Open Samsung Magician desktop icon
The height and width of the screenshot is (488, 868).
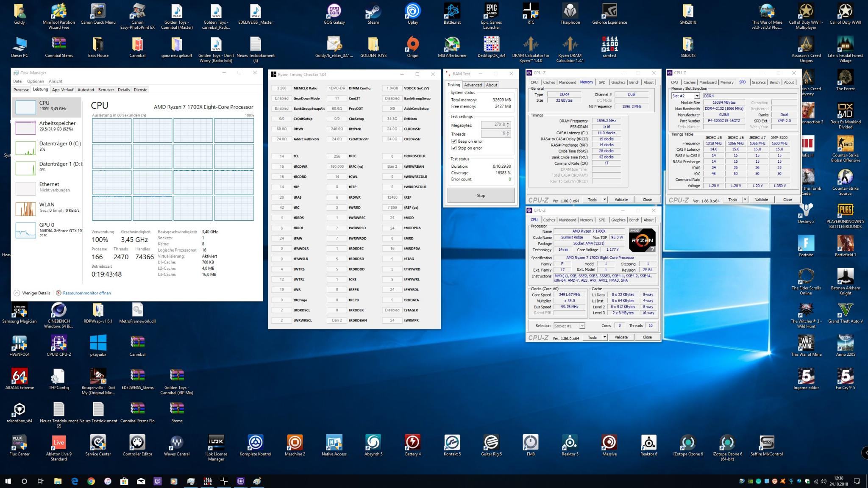tap(19, 311)
